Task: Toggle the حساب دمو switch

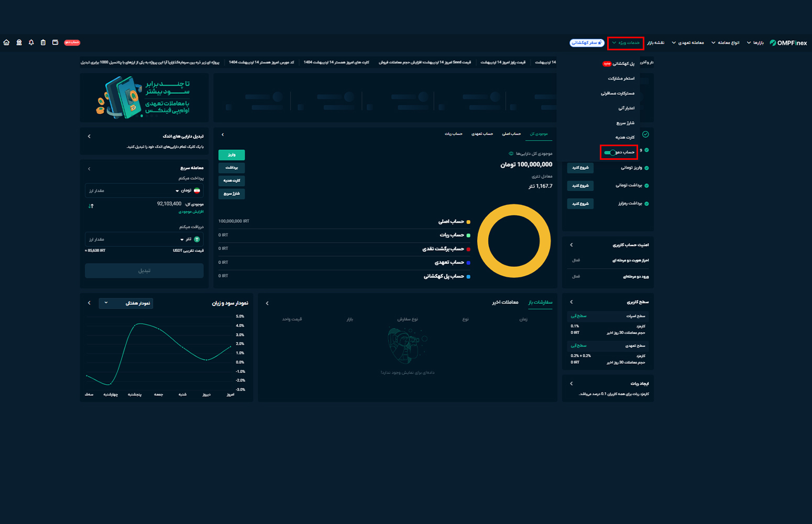Action: click(x=609, y=152)
